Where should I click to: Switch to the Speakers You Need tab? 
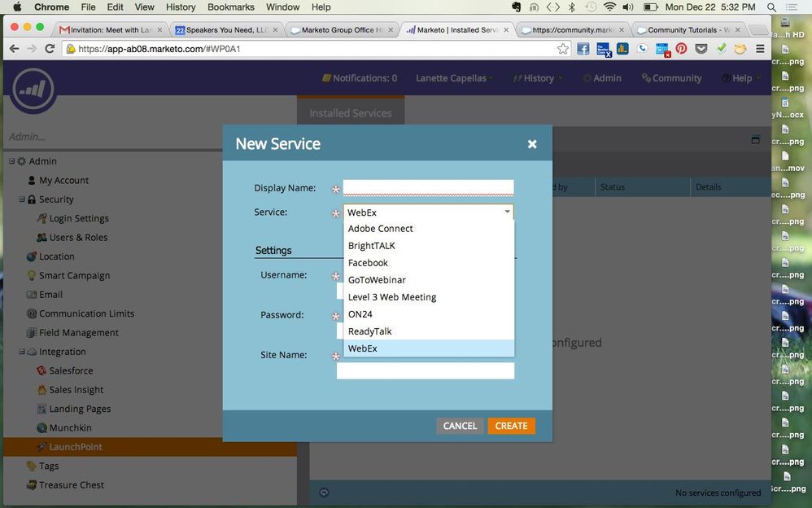pos(227,29)
